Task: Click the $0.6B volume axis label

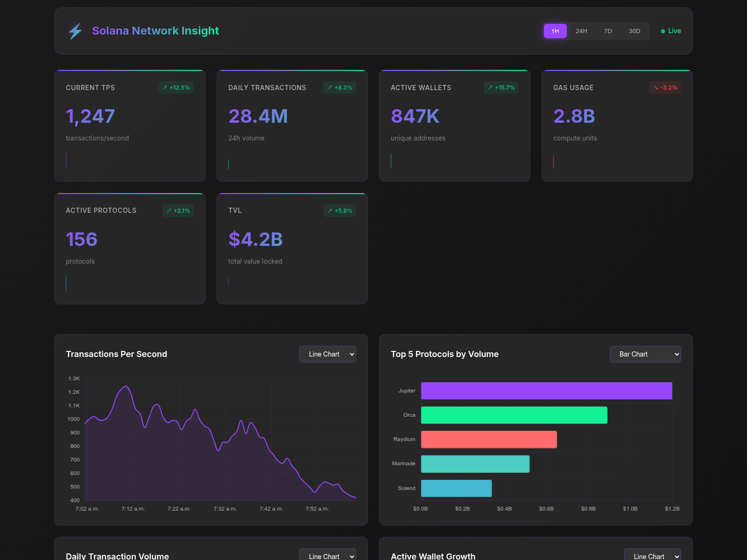Action: [546, 509]
